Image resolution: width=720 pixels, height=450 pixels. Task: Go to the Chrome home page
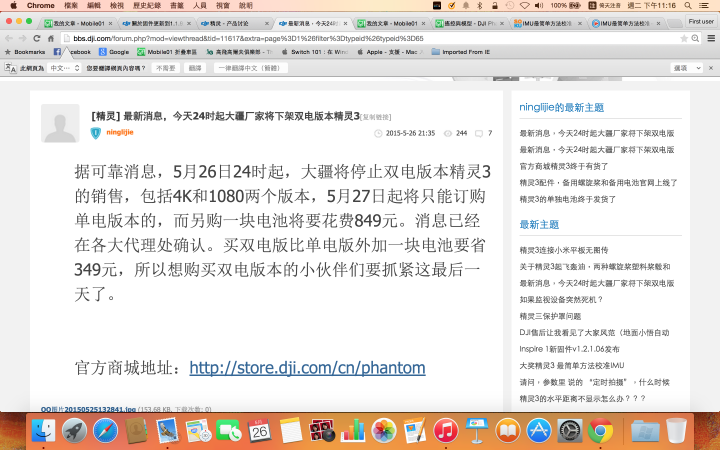click(51, 39)
